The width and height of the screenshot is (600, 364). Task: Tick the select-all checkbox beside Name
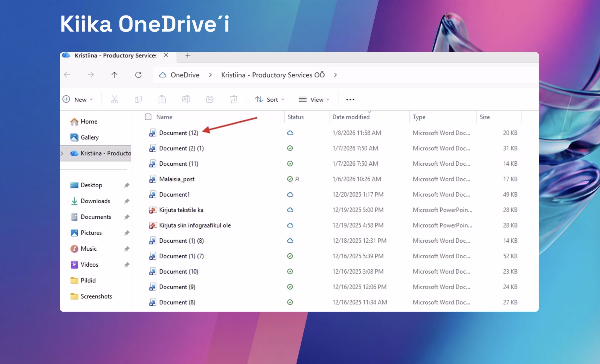[148, 117]
